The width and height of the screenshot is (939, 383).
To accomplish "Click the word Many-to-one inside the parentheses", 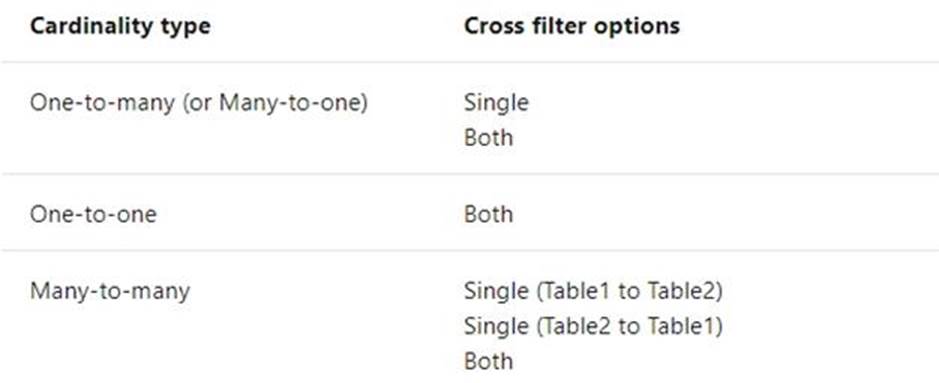I will pos(290,103).
